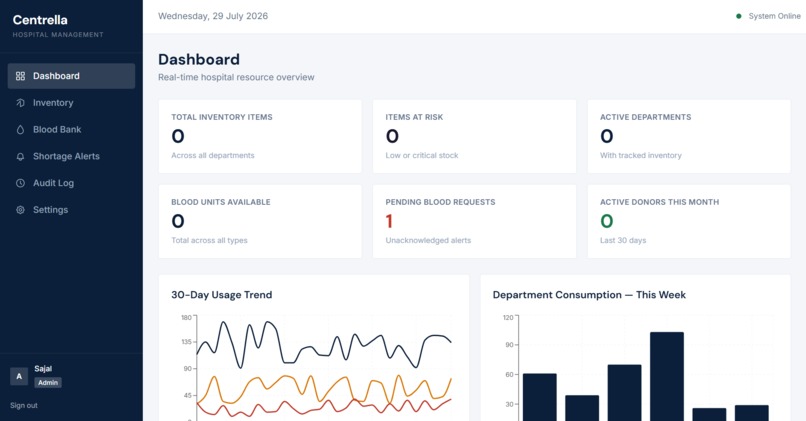This screenshot has width=806, height=421.
Task: Click the 120 axis label on consumption chart
Action: [x=508, y=318]
